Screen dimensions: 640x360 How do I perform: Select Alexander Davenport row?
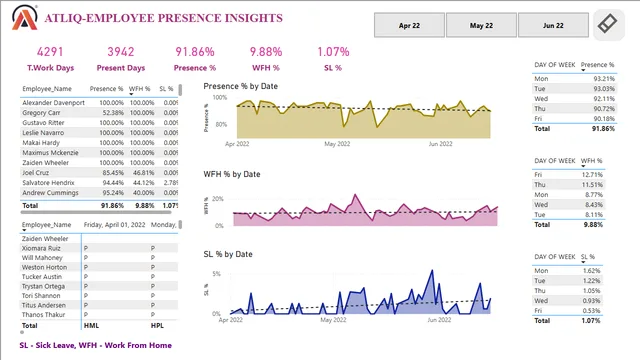[x=99, y=102]
